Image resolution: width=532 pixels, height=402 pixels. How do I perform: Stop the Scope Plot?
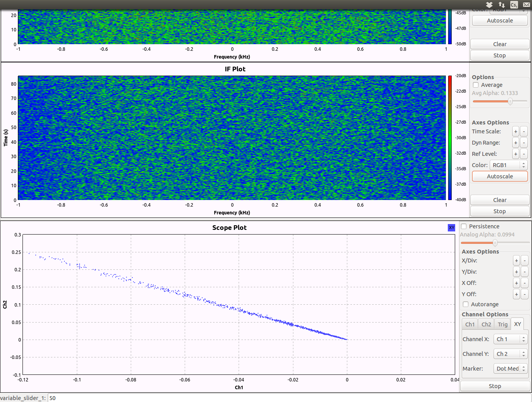[495, 386]
